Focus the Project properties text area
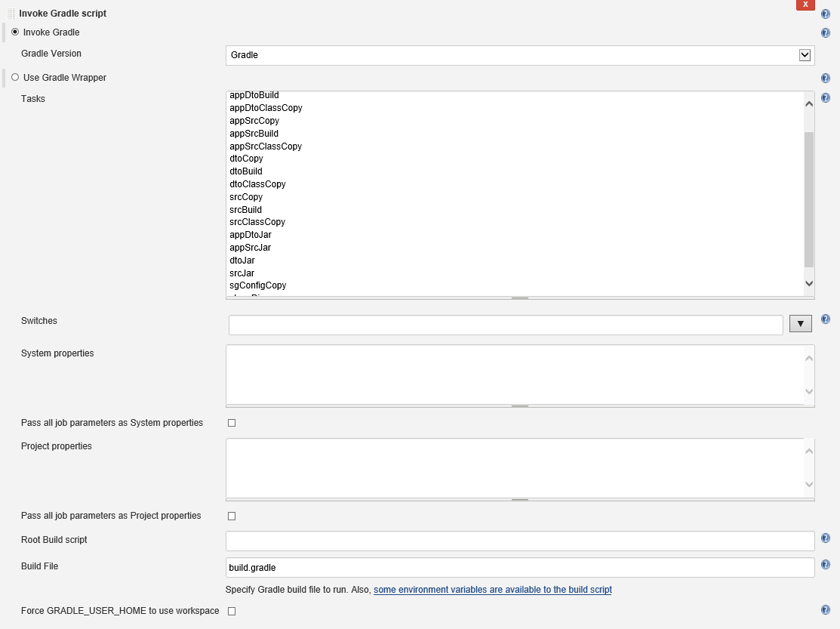This screenshot has width=840, height=629. 515,467
